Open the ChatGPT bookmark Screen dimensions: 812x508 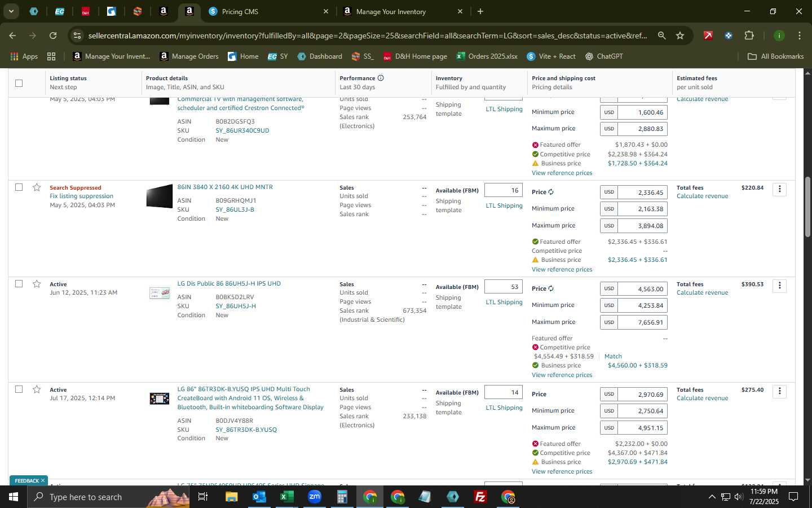603,56
